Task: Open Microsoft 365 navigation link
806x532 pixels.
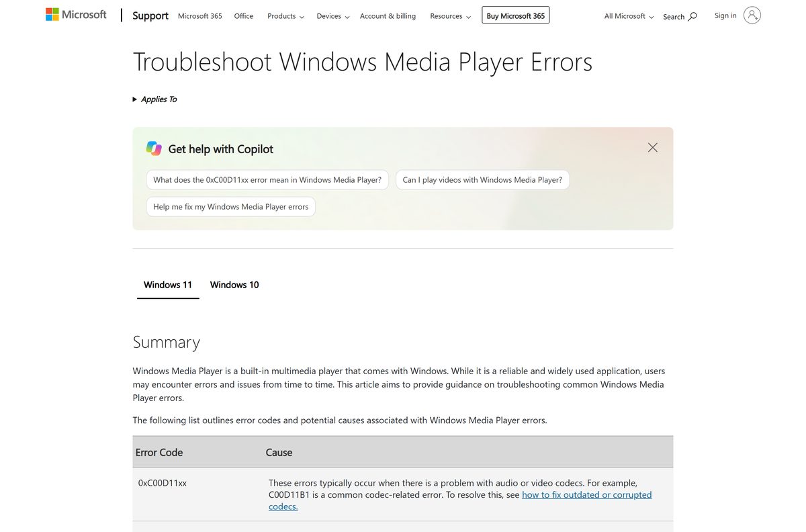Action: click(x=200, y=16)
